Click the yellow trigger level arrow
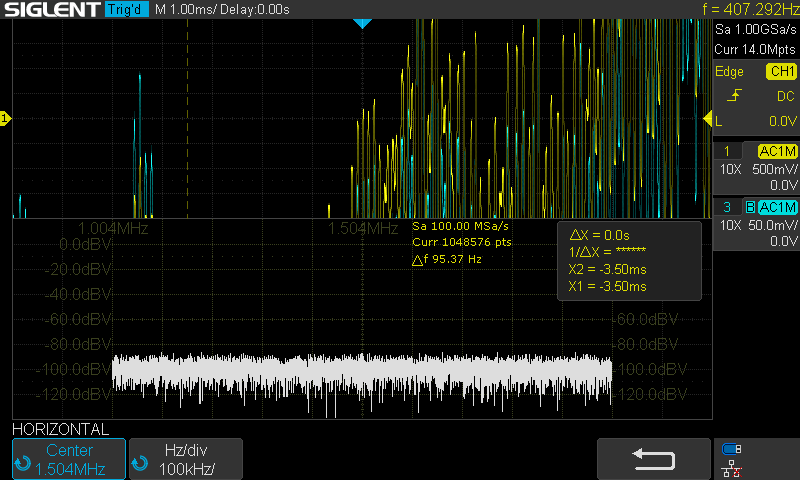The width and height of the screenshot is (800, 480). pyautogui.click(x=708, y=119)
